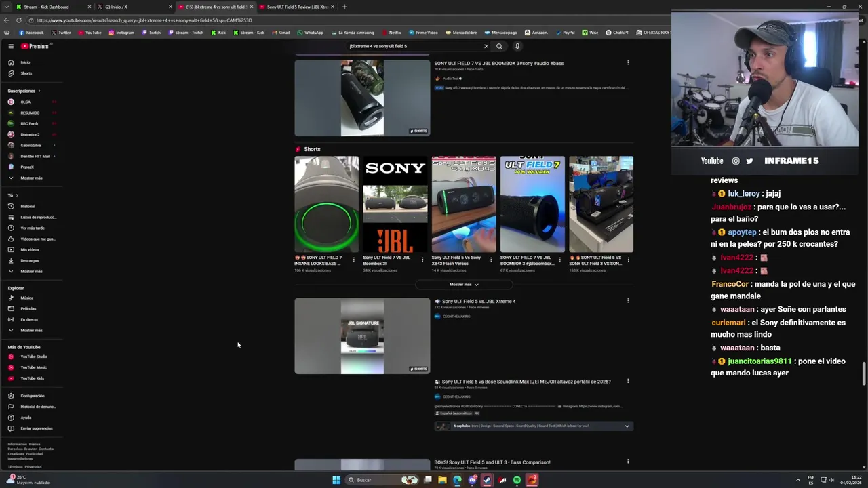The image size is (868, 488).
Task: Open BOYS! Sony ULT Field 5 and ULT 3 video
Action: pyautogui.click(x=492, y=462)
